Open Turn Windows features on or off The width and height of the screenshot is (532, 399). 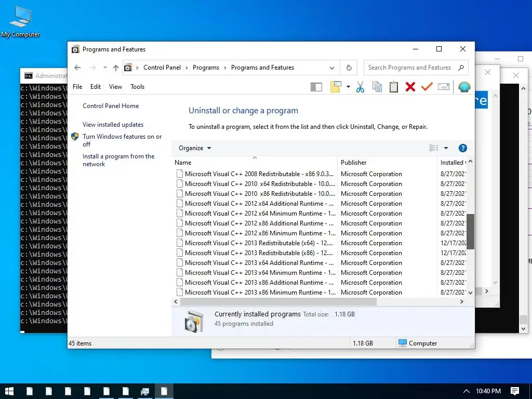tap(122, 140)
